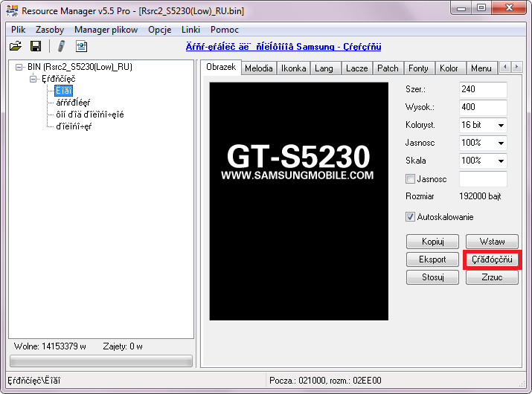Screen dimensions: 532x394
Task: Select the BIN (Rsrc2_S5230(Low)_RU) tree root
Action: coord(80,67)
